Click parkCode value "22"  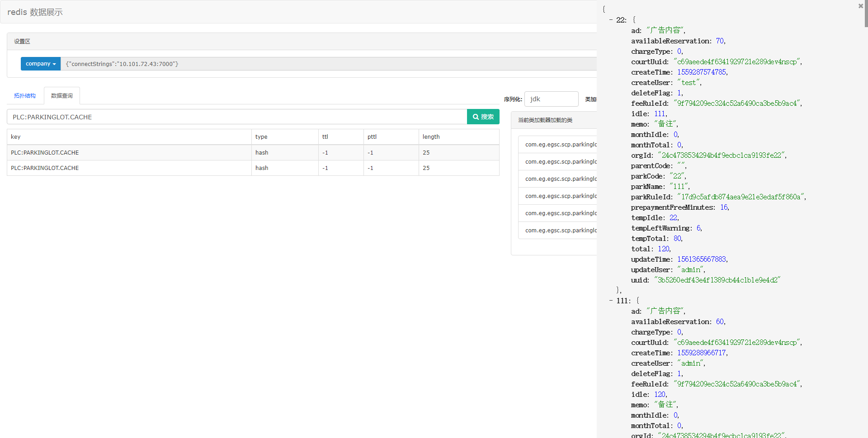click(677, 176)
